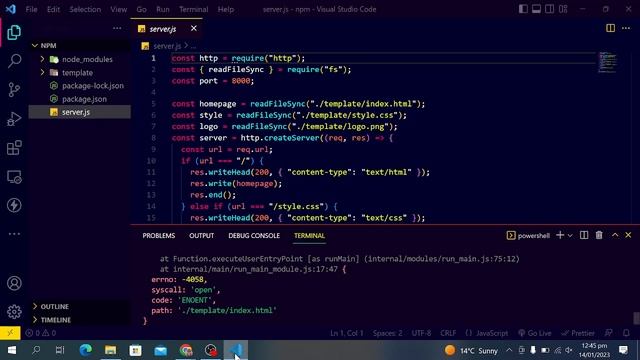Open the Thunder Client lightning icon
640x360 pixels.
pyautogui.click(x=14, y=205)
